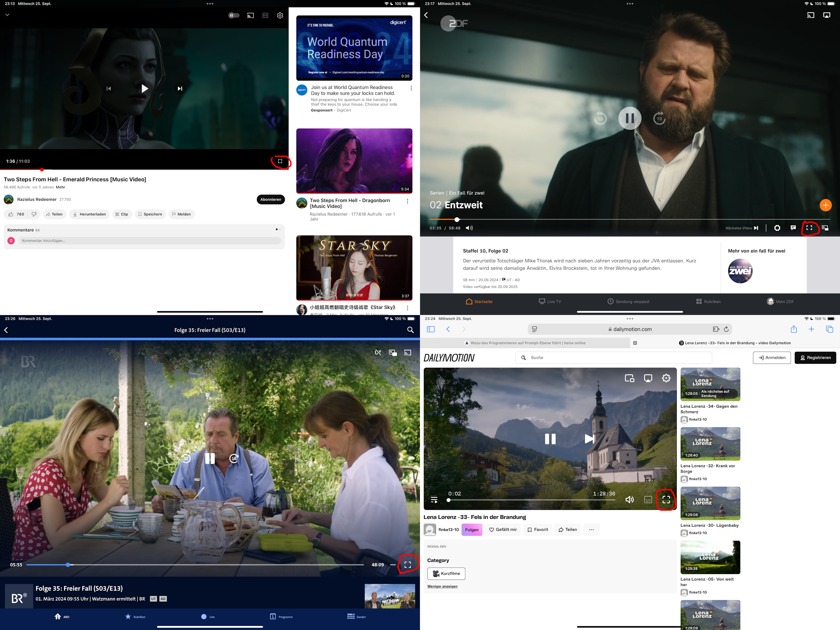This screenshot has width=840, height=630.
Task: Dislike the Emerald Princess video
Action: pos(34,214)
